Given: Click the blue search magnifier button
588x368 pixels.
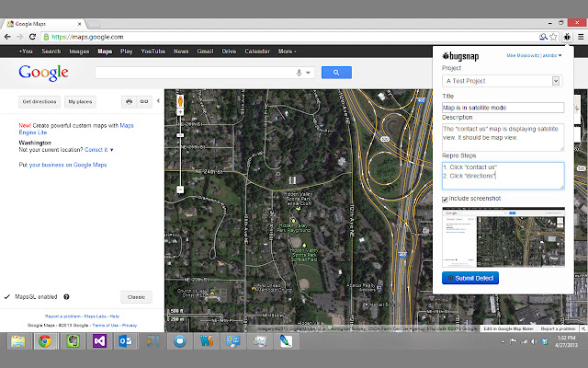Looking at the screenshot, I should (336, 73).
